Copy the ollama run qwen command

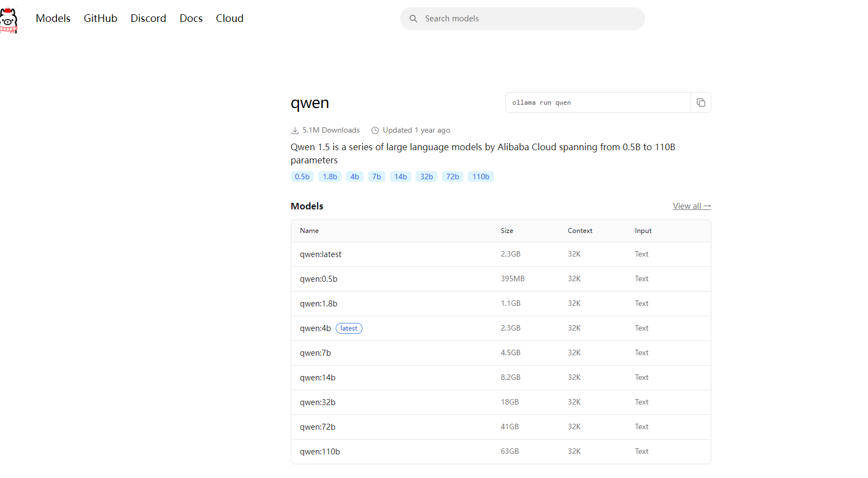pos(700,103)
